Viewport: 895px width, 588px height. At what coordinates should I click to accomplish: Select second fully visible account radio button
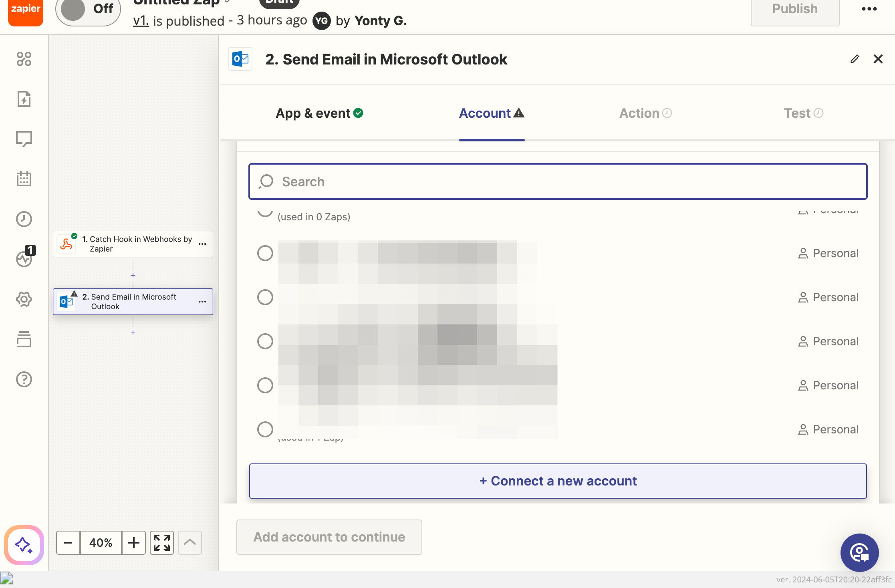click(265, 297)
